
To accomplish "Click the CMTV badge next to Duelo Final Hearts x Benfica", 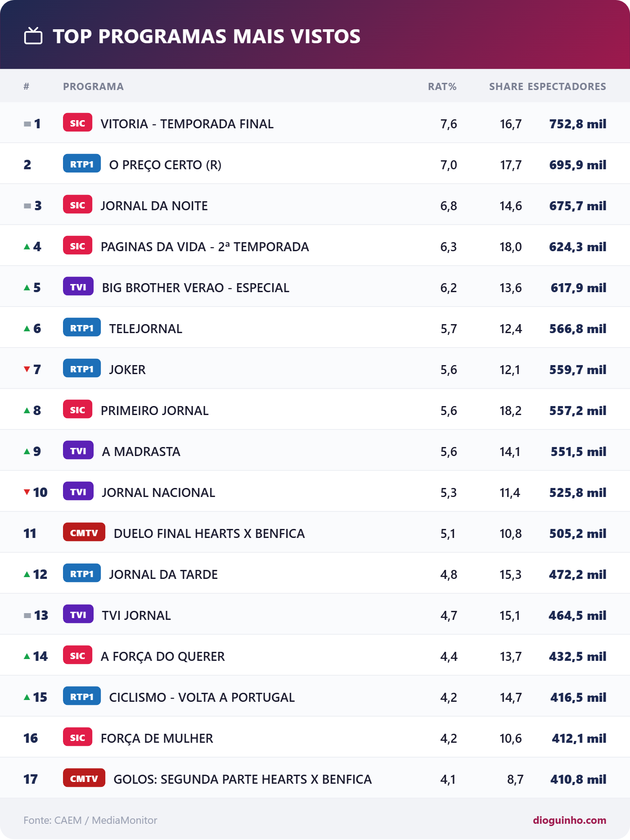I will coord(84,533).
